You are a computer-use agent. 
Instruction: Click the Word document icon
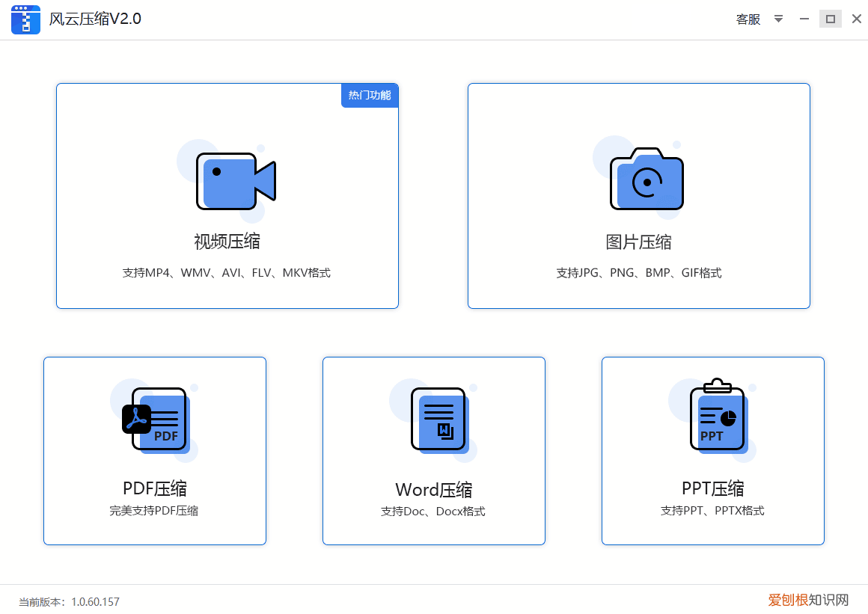(x=438, y=419)
